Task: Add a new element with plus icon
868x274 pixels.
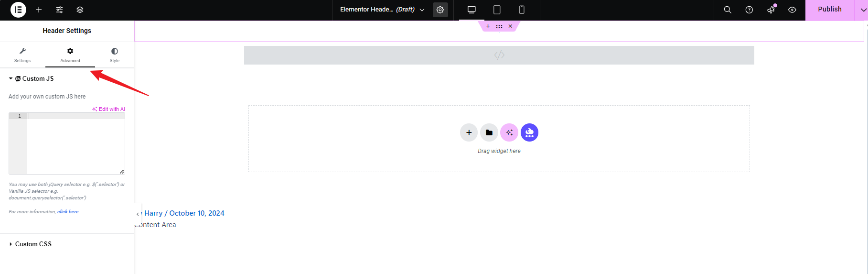Action: [x=39, y=10]
